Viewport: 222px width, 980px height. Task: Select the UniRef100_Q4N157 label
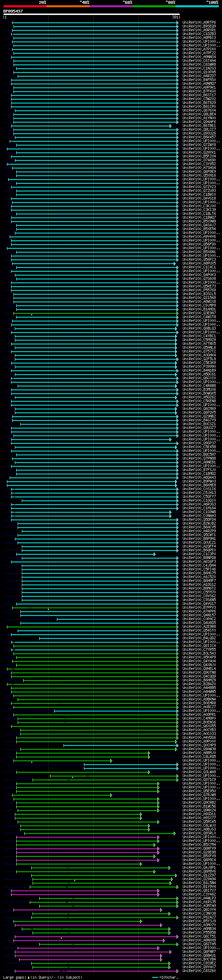[199, 615]
